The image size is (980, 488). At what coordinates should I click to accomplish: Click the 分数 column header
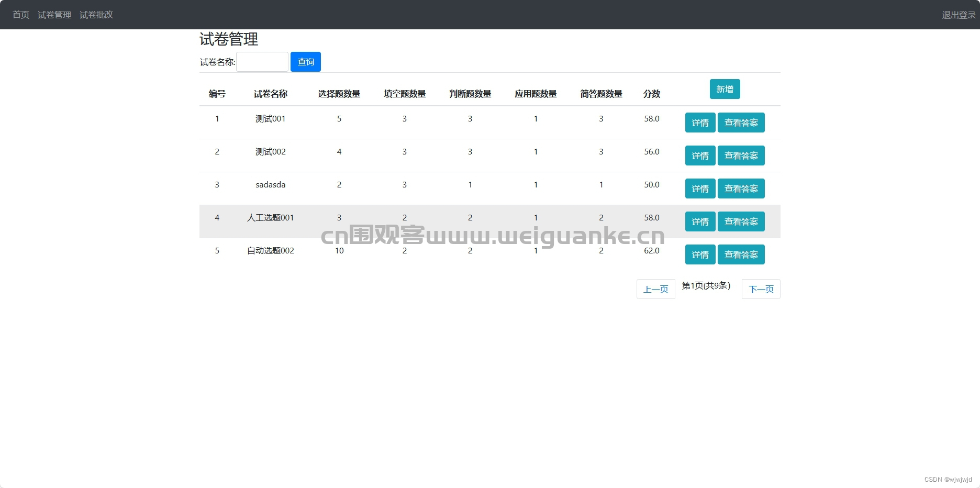tap(652, 94)
